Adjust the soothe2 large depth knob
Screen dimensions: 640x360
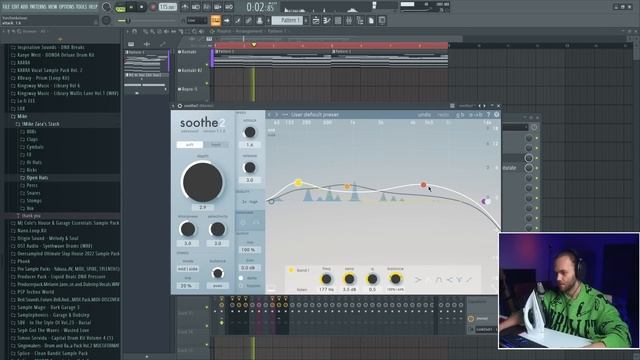pyautogui.click(x=202, y=182)
